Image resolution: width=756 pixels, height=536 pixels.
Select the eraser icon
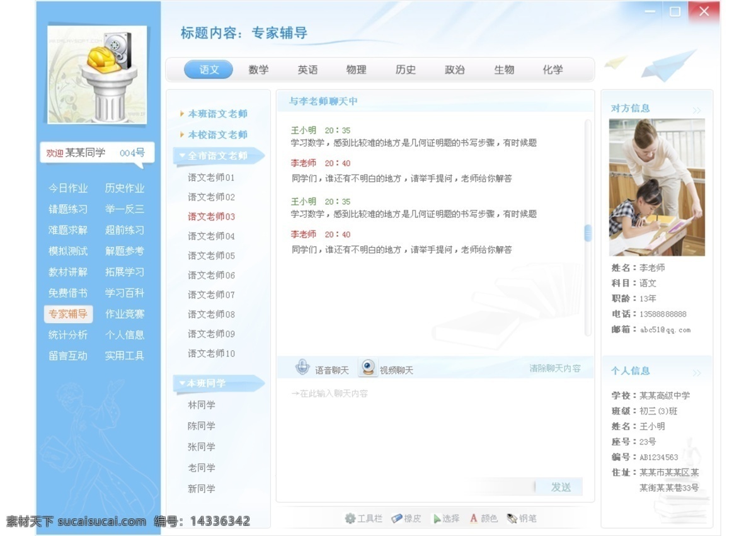(x=397, y=518)
